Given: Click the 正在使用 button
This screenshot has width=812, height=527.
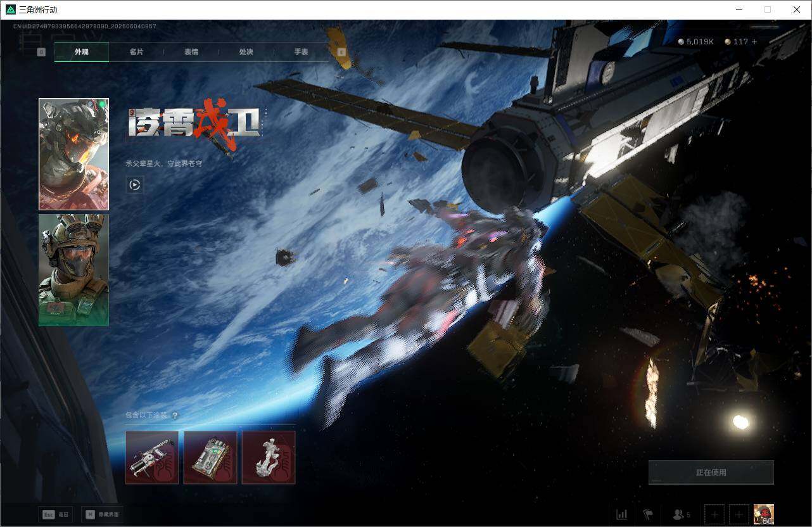Looking at the screenshot, I should point(711,473).
